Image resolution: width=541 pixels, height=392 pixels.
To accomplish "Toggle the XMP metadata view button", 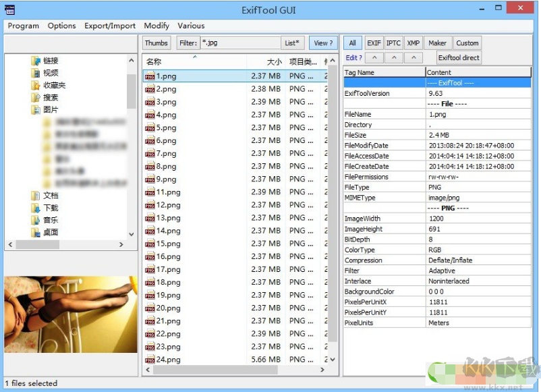I will pyautogui.click(x=413, y=43).
